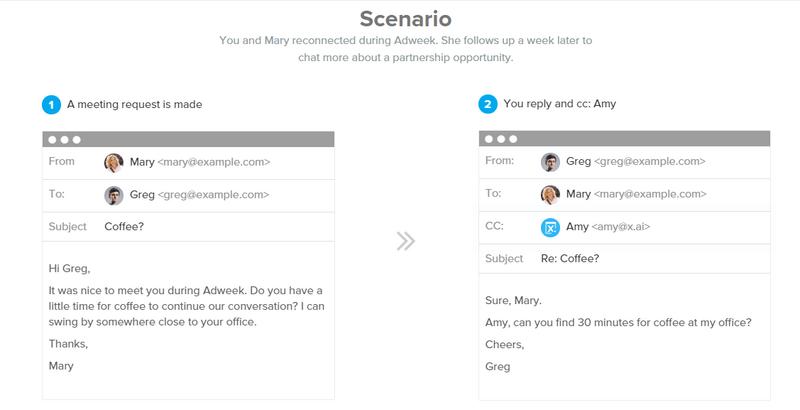Click the window dots on the reply email

coord(500,138)
